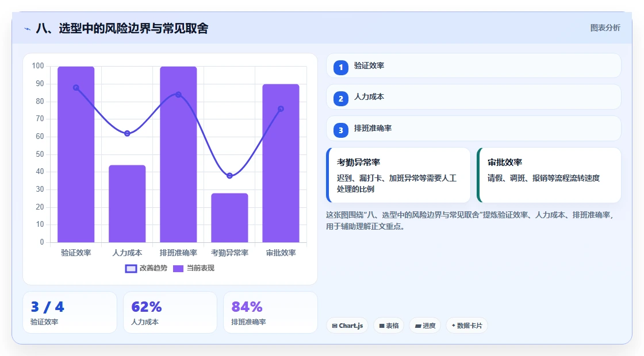Click the icon in the 表格 tag
The height and width of the screenshot is (356, 644).
click(x=382, y=326)
